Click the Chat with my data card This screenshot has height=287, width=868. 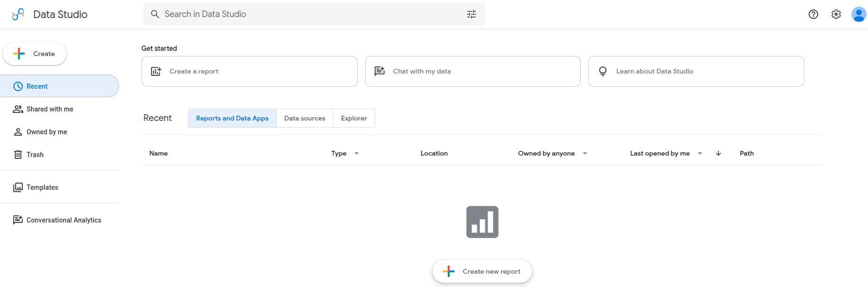472,71
